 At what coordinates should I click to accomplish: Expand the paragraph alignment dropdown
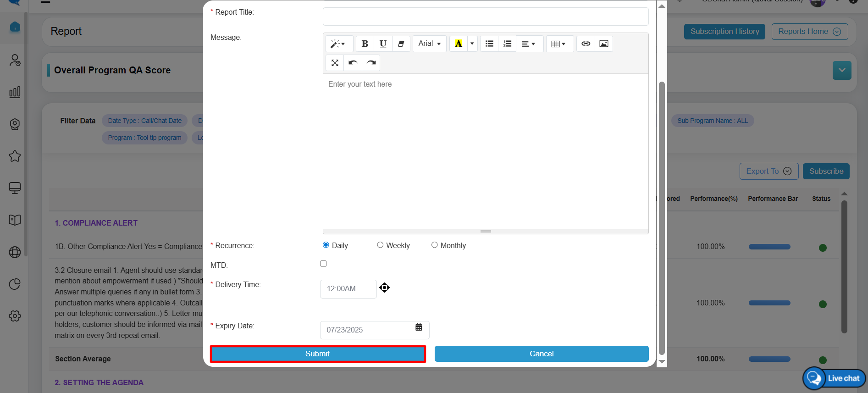pos(529,44)
